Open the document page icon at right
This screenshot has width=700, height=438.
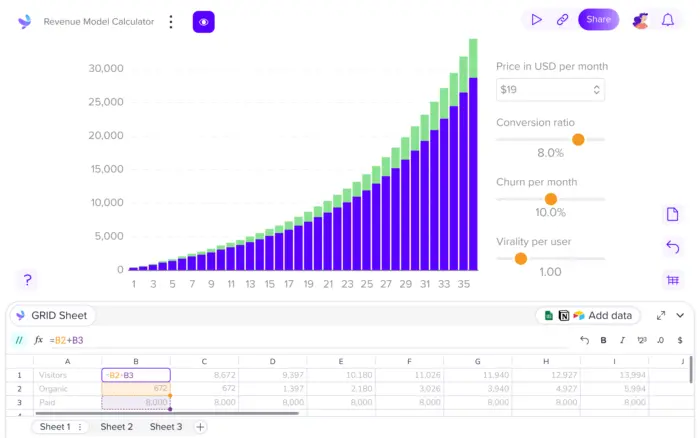(672, 214)
